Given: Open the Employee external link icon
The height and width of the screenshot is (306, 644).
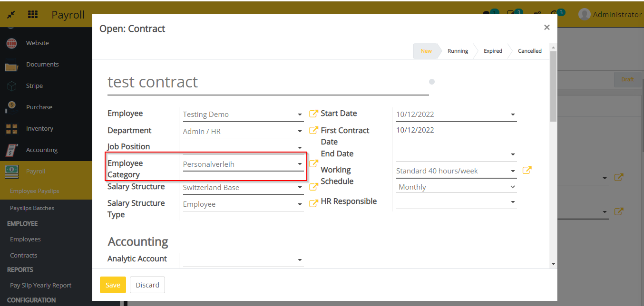Looking at the screenshot, I should click(313, 114).
